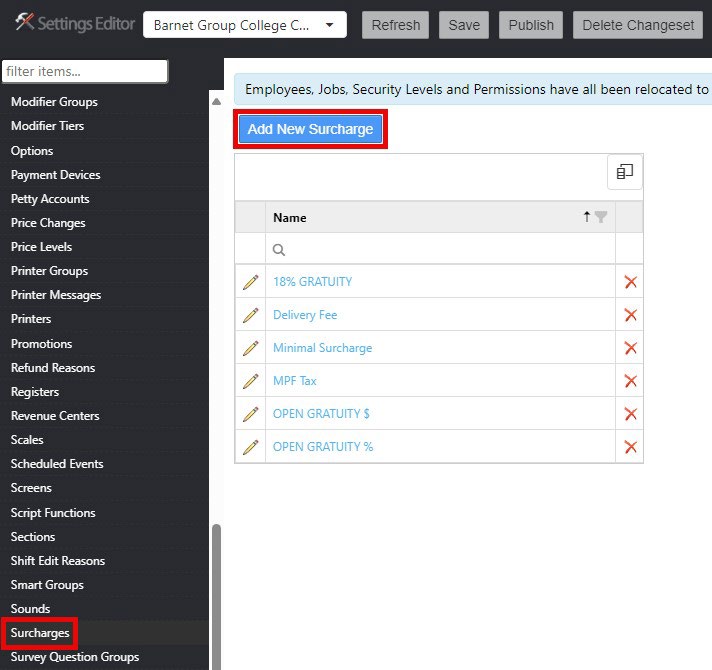Open Minimal Surcharge link

click(x=322, y=348)
